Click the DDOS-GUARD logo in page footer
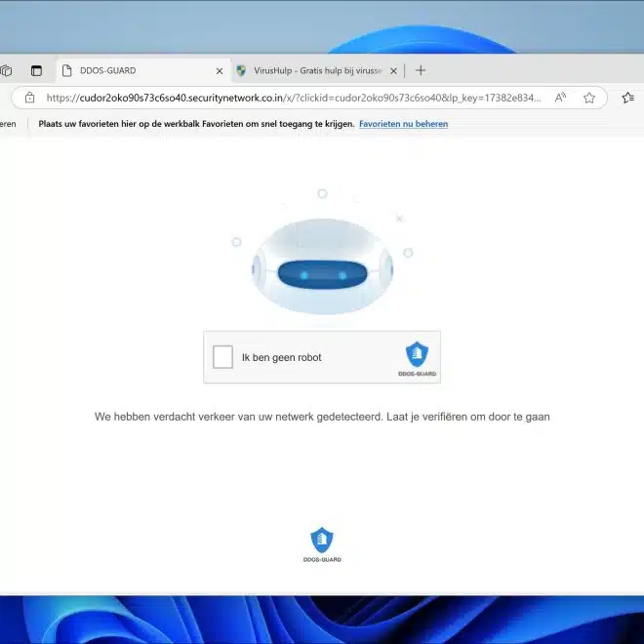 click(x=322, y=544)
